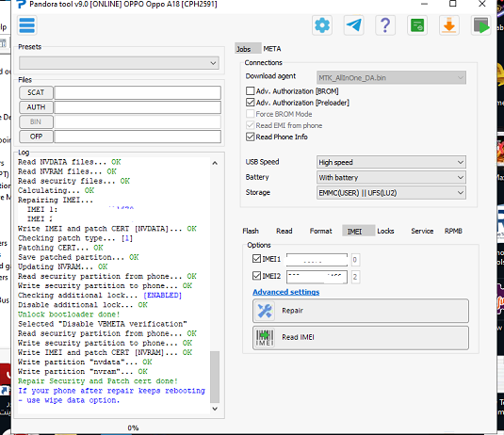This screenshot has width=504, height=435.
Task: Open the Read tab
Action: coord(285,231)
